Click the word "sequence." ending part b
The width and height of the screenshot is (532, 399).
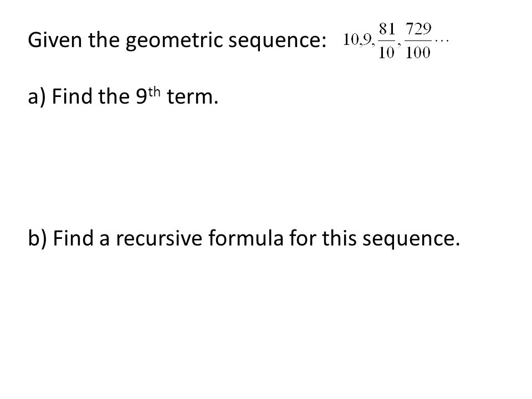411,239
